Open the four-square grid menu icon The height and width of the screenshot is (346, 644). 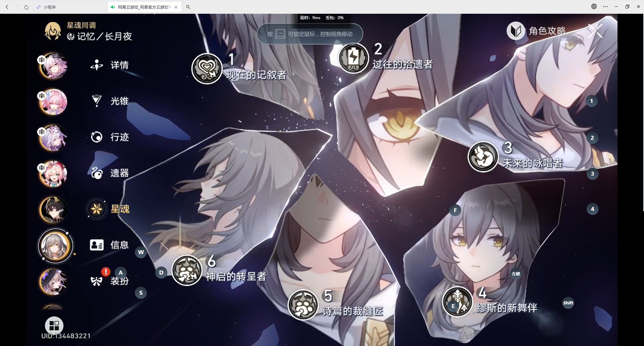click(54, 326)
